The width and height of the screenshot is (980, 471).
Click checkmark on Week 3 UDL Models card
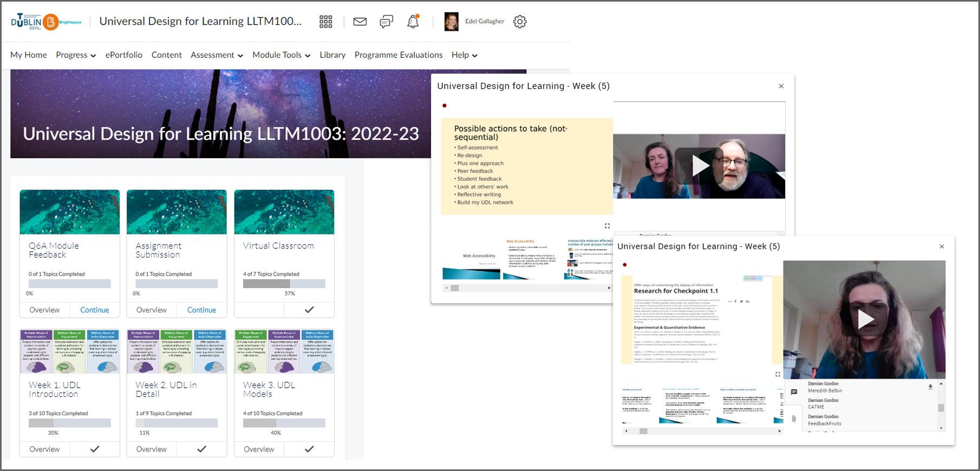coord(309,449)
